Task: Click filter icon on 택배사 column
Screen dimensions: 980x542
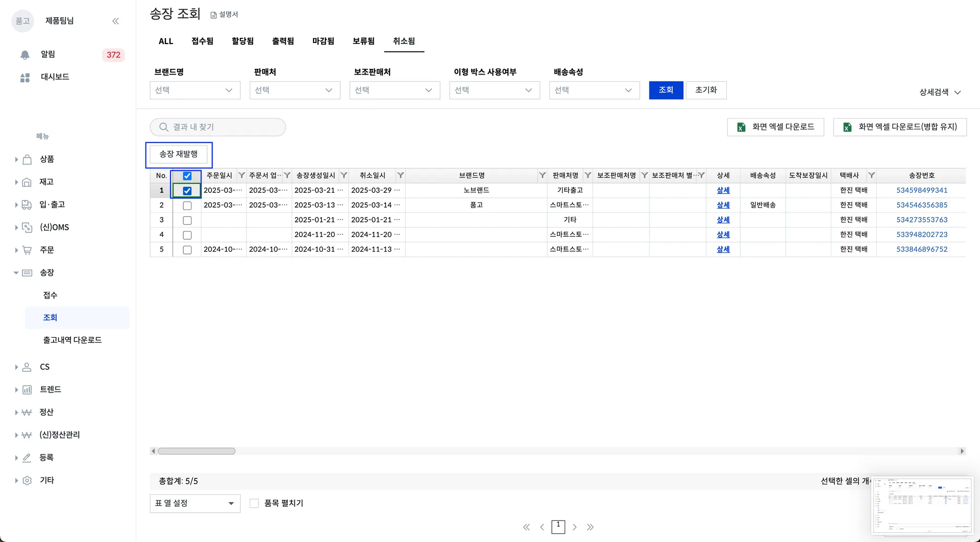Action: (x=871, y=176)
